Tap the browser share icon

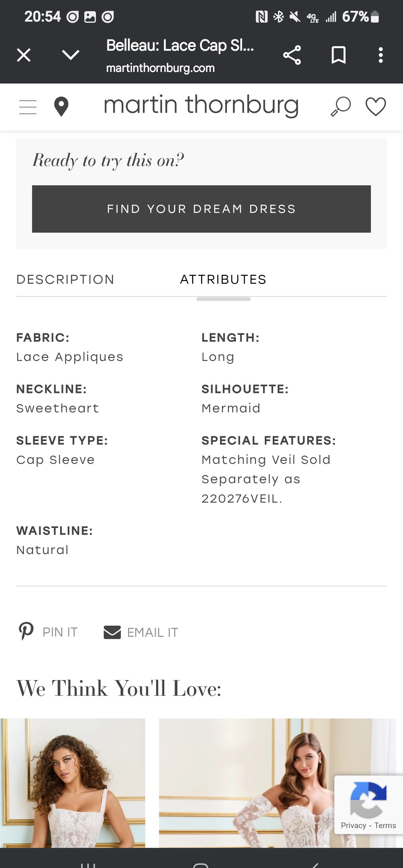coord(292,55)
